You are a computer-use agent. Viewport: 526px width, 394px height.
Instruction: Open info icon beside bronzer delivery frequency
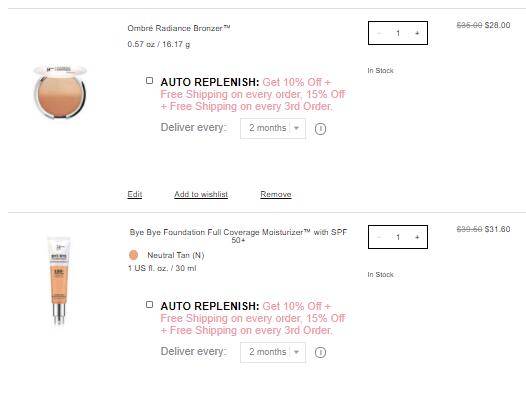pyautogui.click(x=320, y=129)
